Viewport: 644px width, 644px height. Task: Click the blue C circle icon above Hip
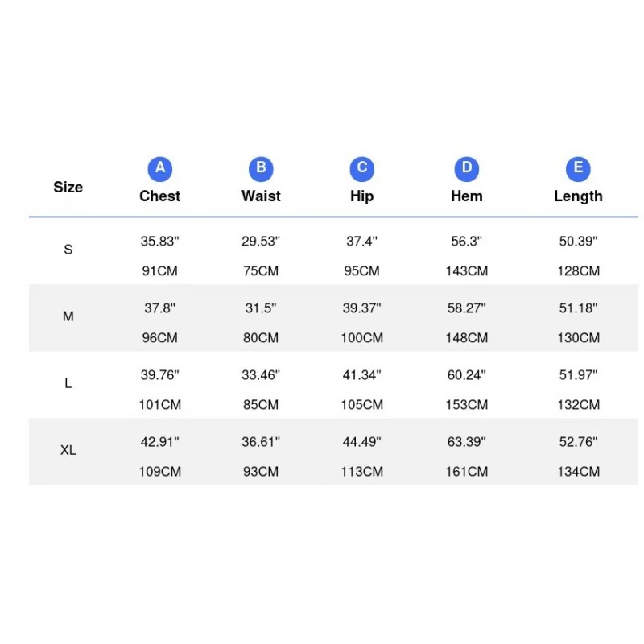pyautogui.click(x=361, y=169)
